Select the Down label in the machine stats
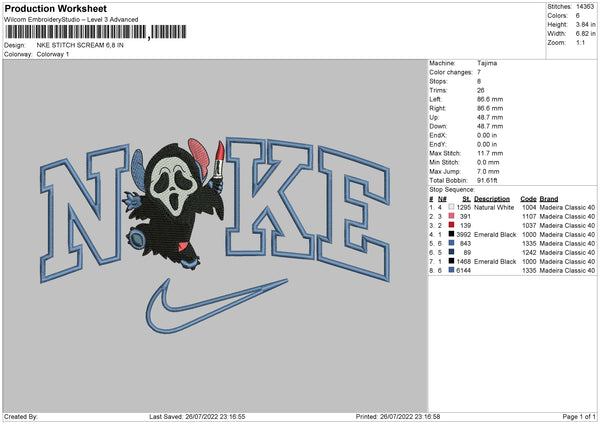Image resolution: width=600 pixels, height=424 pixels. point(438,126)
